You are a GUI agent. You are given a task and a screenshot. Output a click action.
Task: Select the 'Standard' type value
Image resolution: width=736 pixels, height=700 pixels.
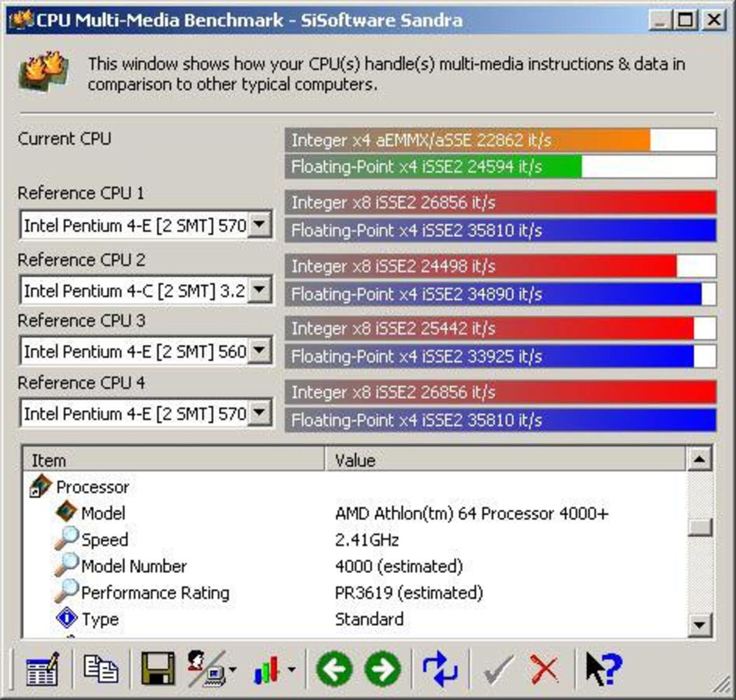coord(369,619)
